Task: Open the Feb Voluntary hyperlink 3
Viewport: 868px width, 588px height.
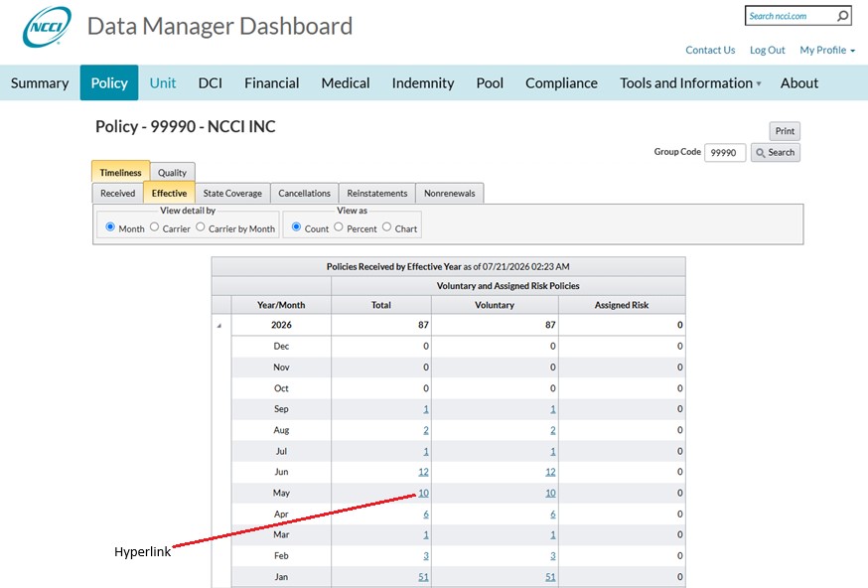Action: [x=553, y=556]
